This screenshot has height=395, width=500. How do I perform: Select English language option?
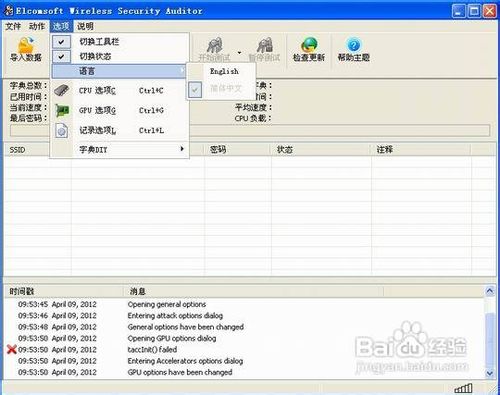(224, 71)
